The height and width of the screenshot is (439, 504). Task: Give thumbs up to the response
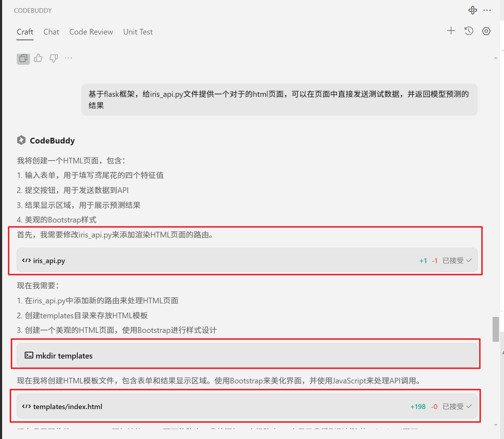tap(38, 58)
